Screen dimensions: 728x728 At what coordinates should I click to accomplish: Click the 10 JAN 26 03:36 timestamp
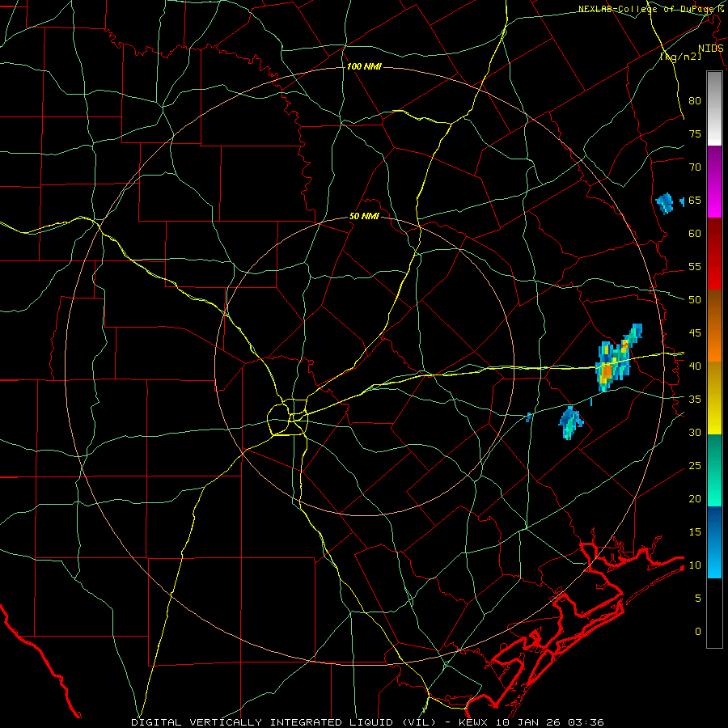point(550,722)
